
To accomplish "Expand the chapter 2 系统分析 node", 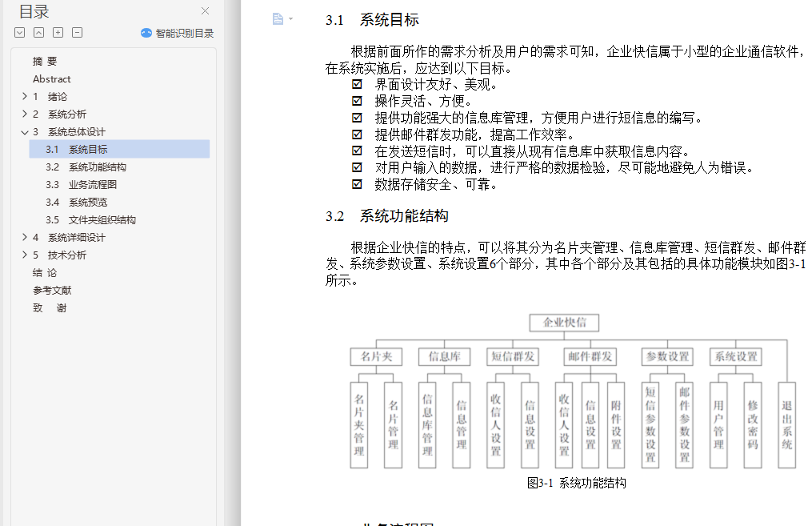I will point(24,114).
